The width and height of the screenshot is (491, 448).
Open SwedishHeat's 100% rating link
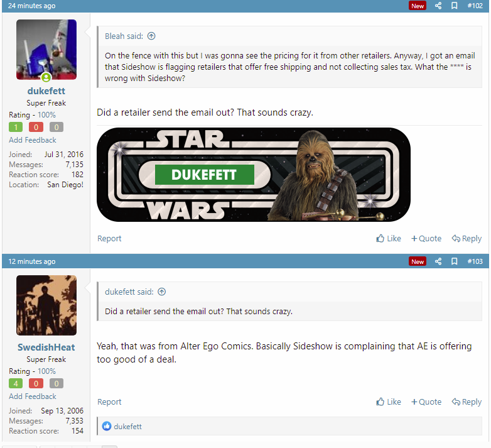pyautogui.click(x=46, y=371)
